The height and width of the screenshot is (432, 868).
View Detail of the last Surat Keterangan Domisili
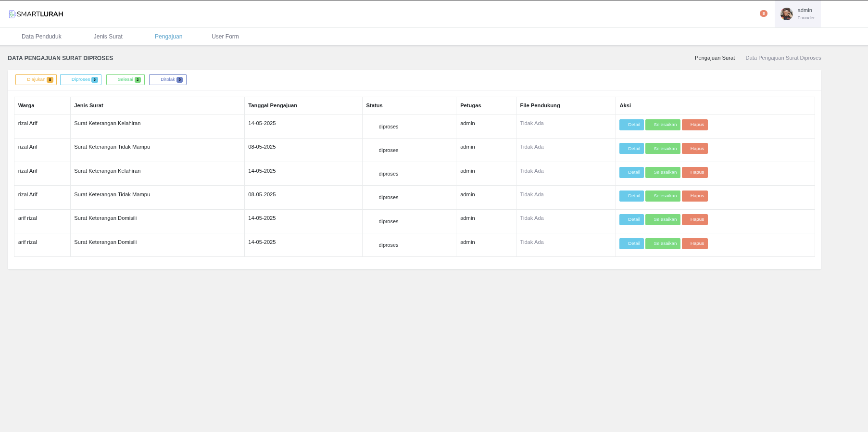tap(631, 244)
